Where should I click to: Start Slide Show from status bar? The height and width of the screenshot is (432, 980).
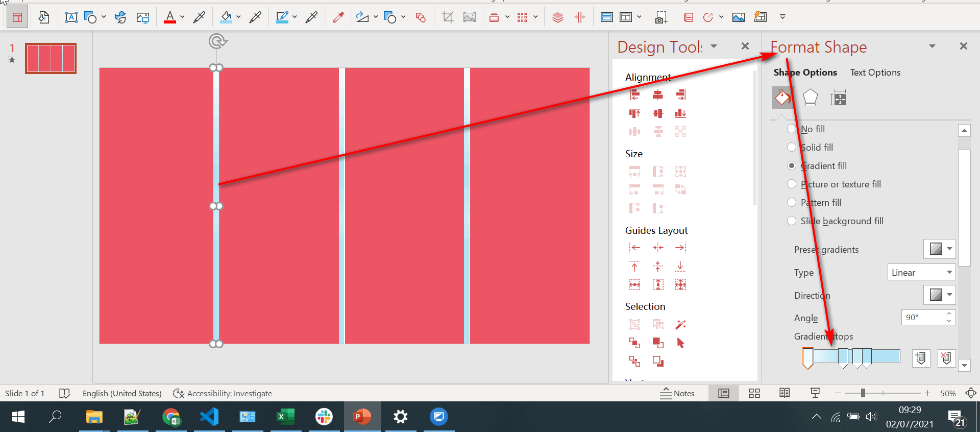coord(815,393)
